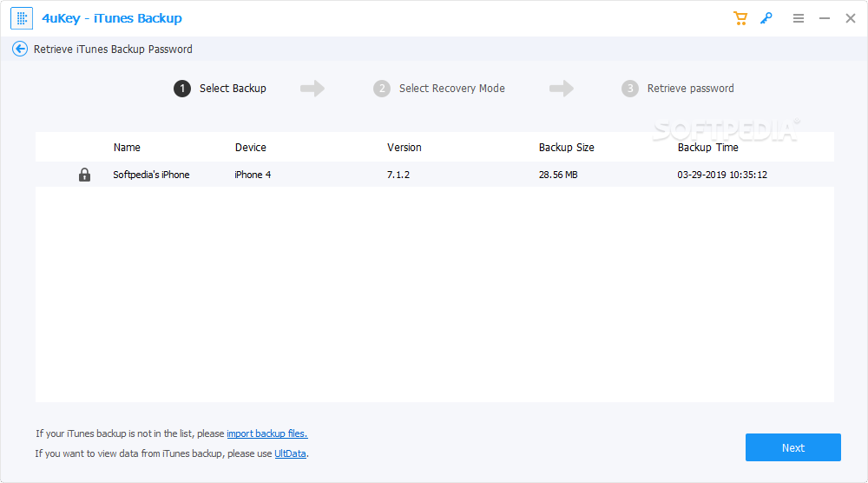Image resolution: width=868 pixels, height=483 pixels.
Task: Click the 28.56 MB backup size
Action: coord(558,175)
